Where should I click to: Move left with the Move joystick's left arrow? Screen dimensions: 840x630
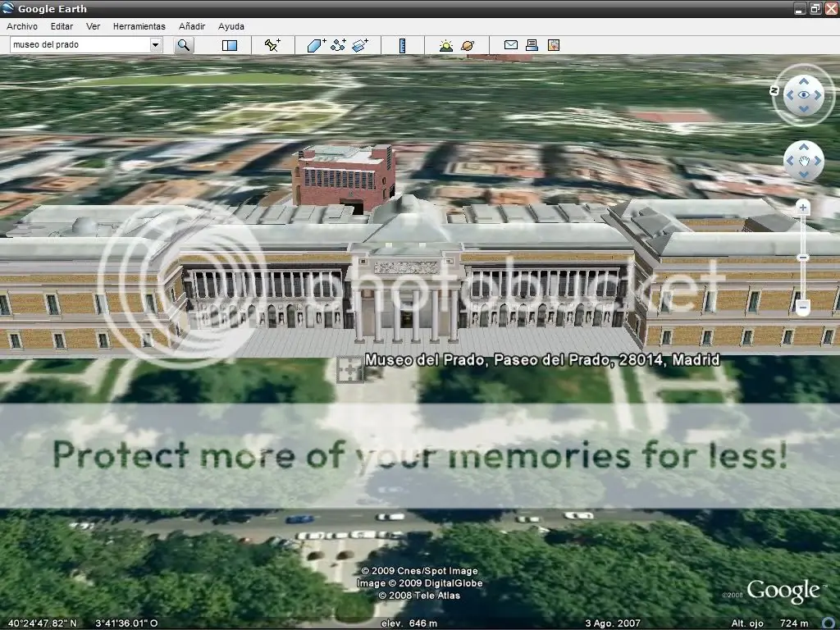pyautogui.click(x=790, y=162)
